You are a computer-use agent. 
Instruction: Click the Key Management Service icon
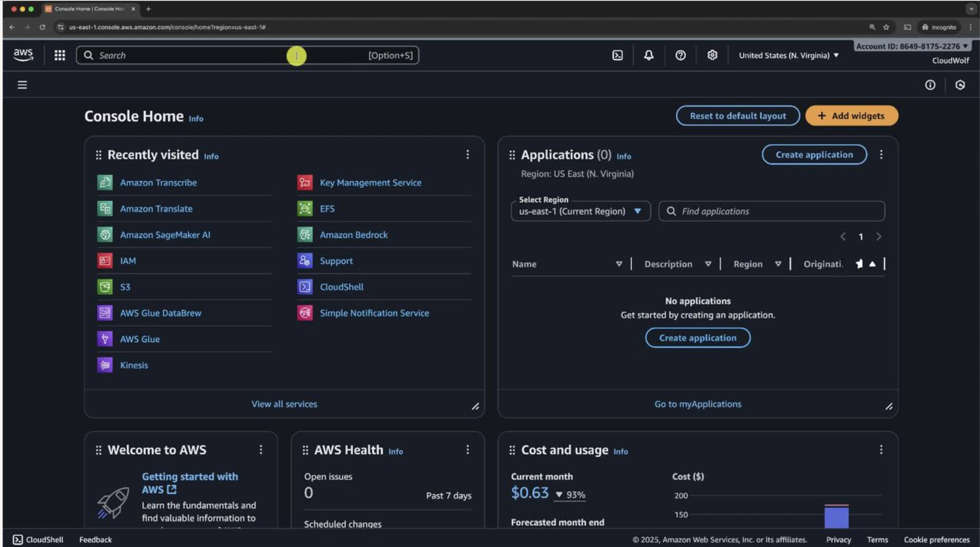(305, 182)
